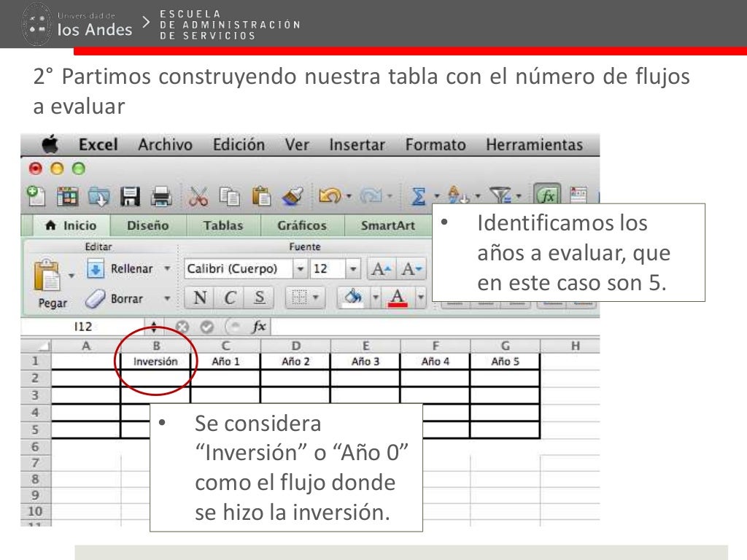Viewport: 747px width, 560px height.
Task: Increase font size with A up icon
Action: [x=381, y=269]
